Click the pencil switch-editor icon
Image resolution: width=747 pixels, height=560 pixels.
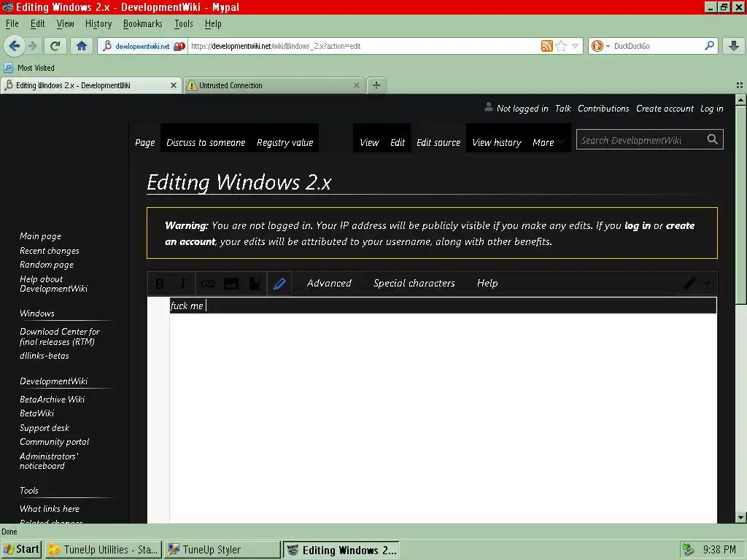pyautogui.click(x=689, y=284)
